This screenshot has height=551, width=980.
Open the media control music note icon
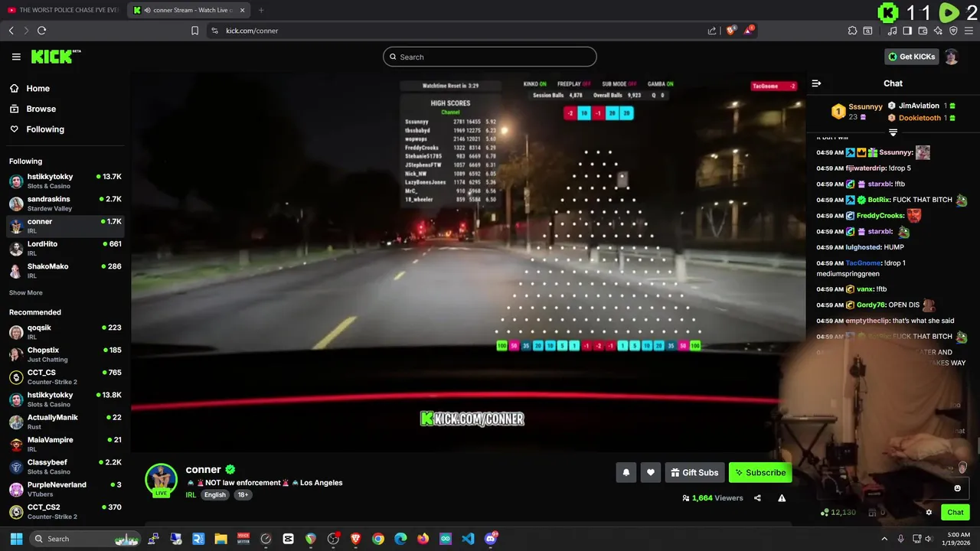pyautogui.click(x=892, y=31)
